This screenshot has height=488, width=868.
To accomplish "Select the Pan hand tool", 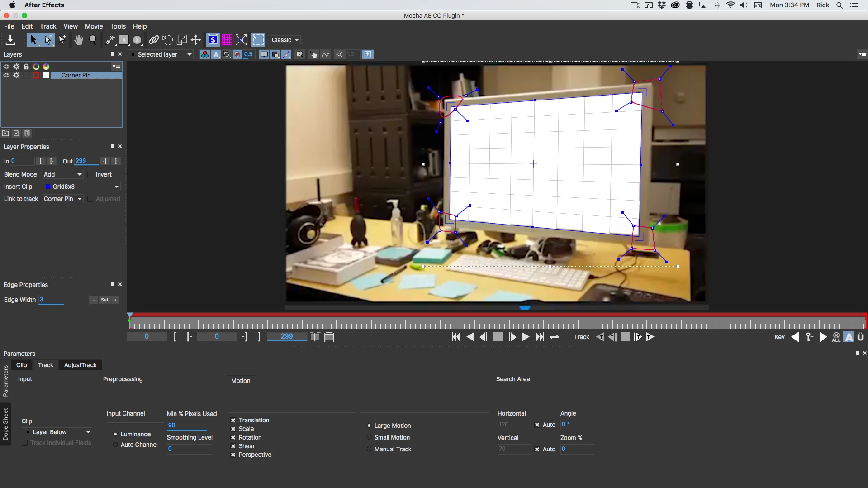I will point(79,40).
